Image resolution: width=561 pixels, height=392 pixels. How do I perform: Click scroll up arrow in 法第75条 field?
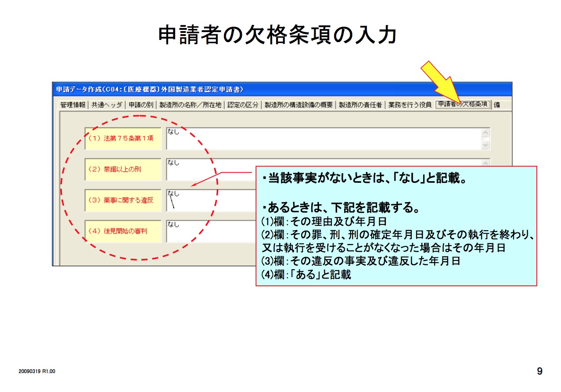pos(485,133)
